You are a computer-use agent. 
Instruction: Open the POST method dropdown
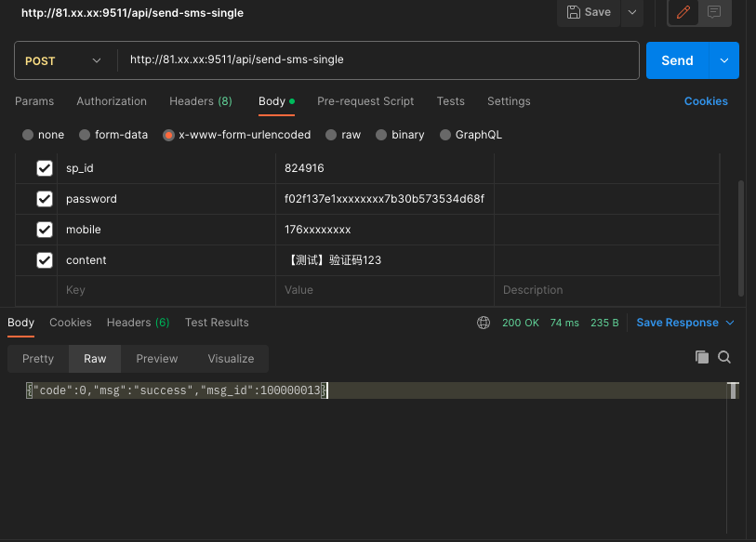(x=63, y=60)
